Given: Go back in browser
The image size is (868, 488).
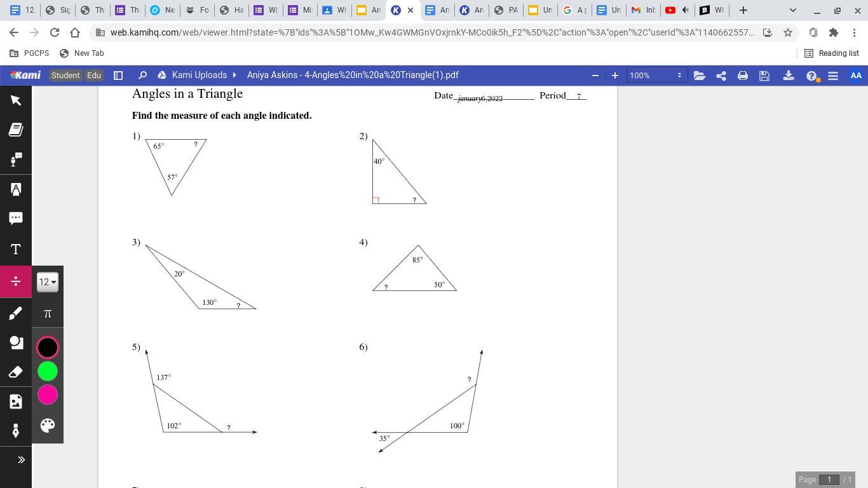Looking at the screenshot, I should coord(14,32).
